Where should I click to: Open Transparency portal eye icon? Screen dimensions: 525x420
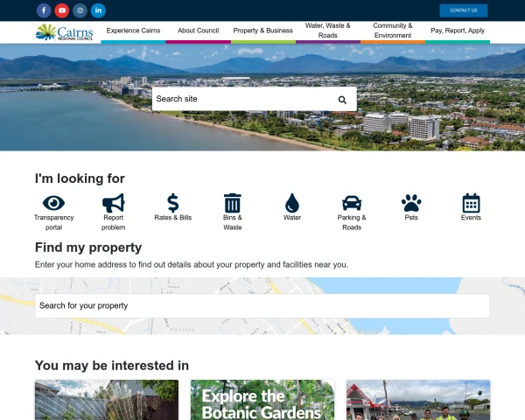coord(53,203)
